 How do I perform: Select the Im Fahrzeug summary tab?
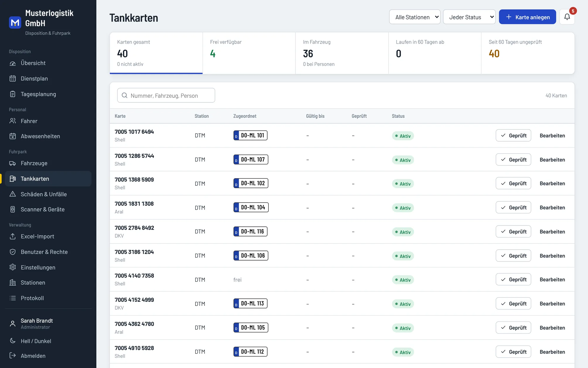342,53
